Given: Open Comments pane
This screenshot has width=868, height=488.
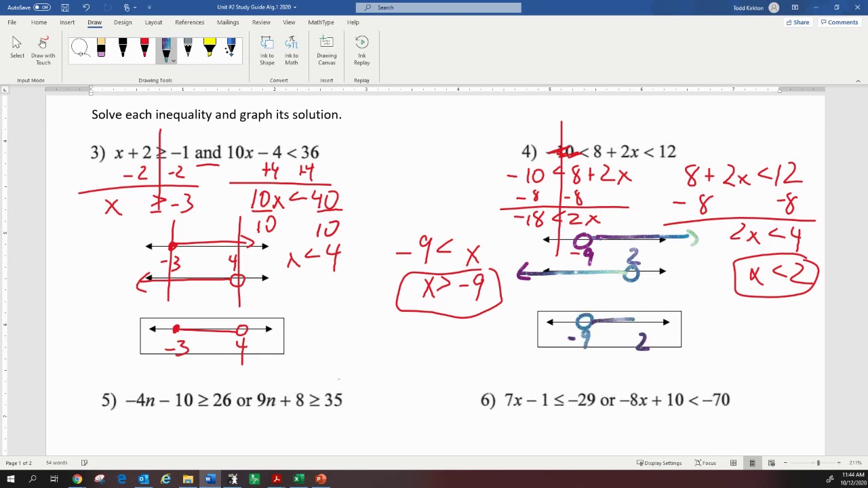Looking at the screenshot, I should point(840,22).
